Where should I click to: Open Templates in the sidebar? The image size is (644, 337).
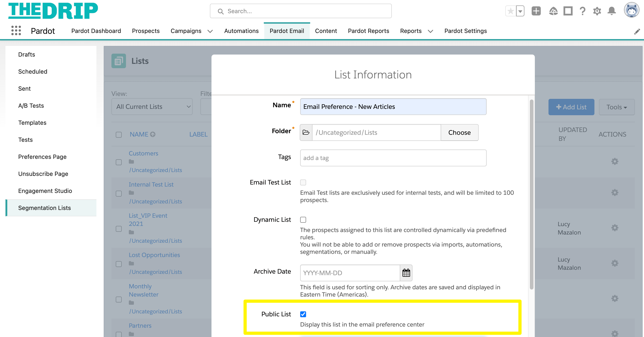[32, 123]
